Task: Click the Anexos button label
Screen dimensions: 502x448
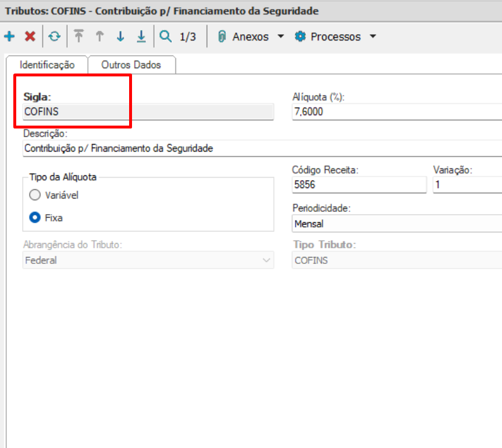Action: click(x=250, y=36)
